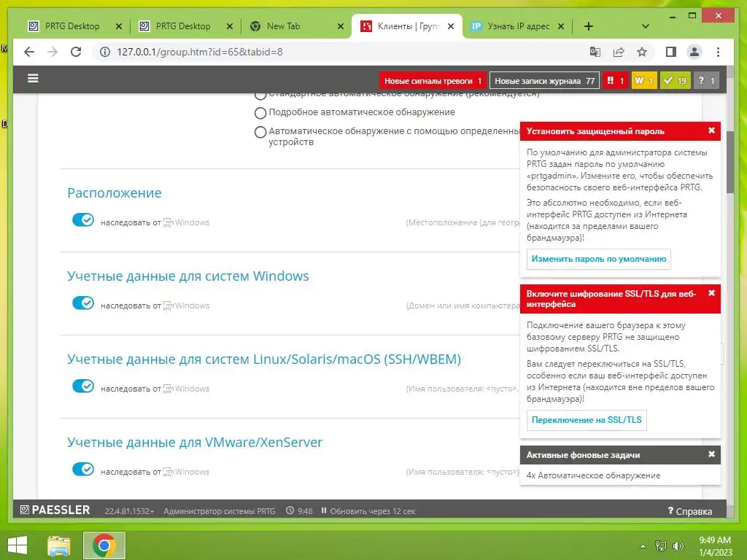Open File Explorer from taskbar
The height and width of the screenshot is (560, 747).
pos(59,545)
